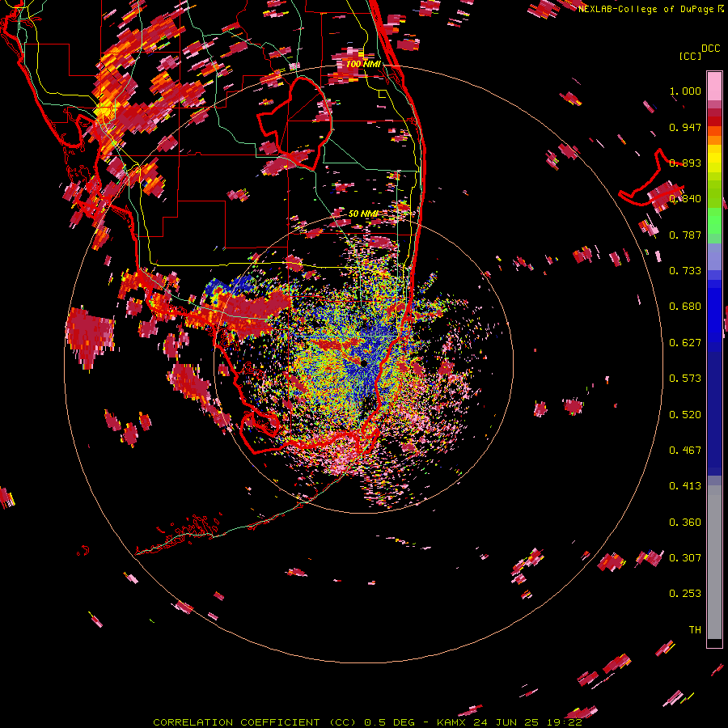Click the CORRELATION COEFFICIENT (CC) caption text
The height and width of the screenshot is (728, 728).
click(x=254, y=722)
